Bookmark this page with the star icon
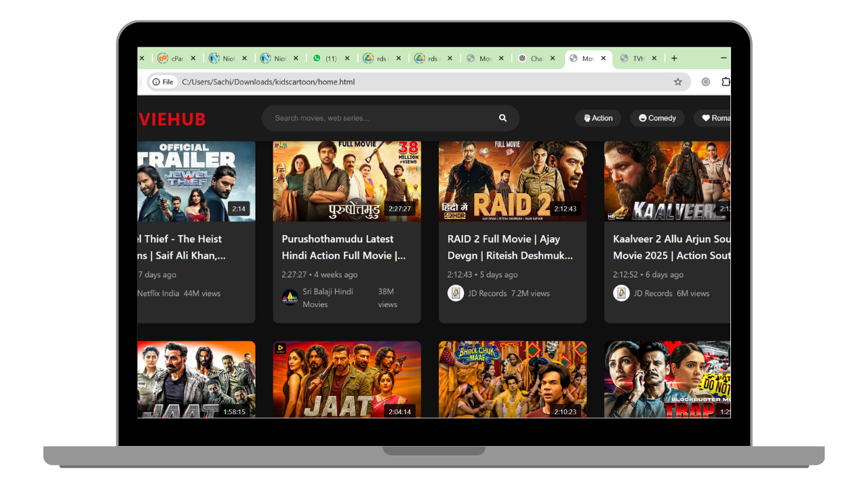Screen dimensions: 868x488 (x=677, y=82)
